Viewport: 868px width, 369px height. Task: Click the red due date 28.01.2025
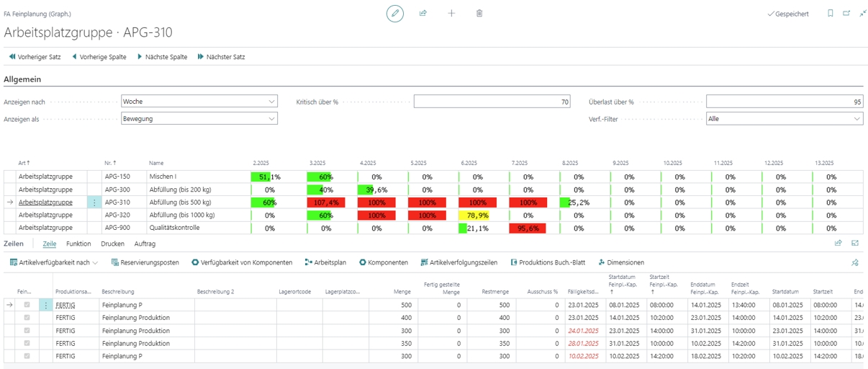point(583,343)
